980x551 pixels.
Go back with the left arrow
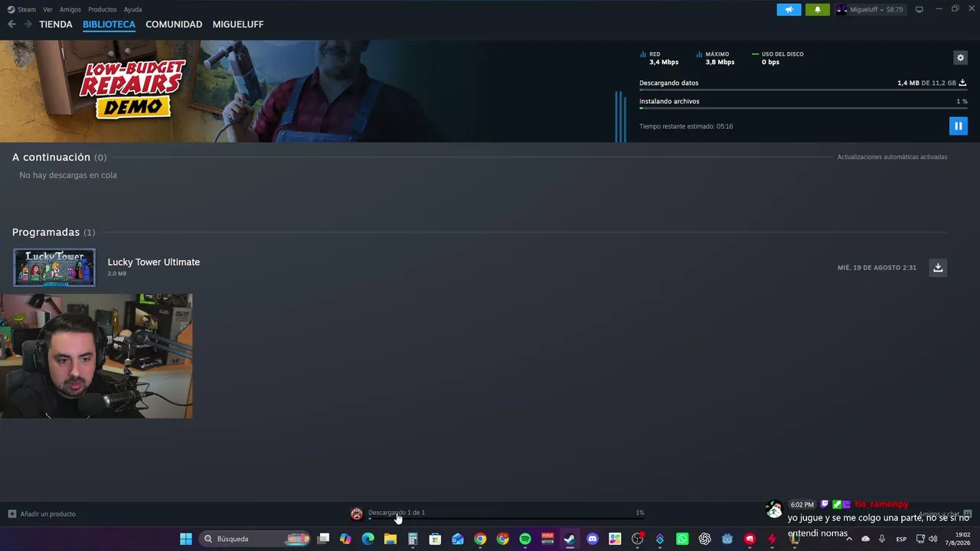11,24
